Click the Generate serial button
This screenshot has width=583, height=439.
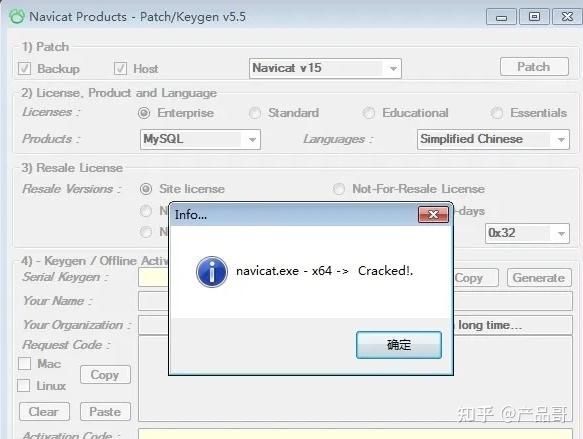(x=539, y=278)
